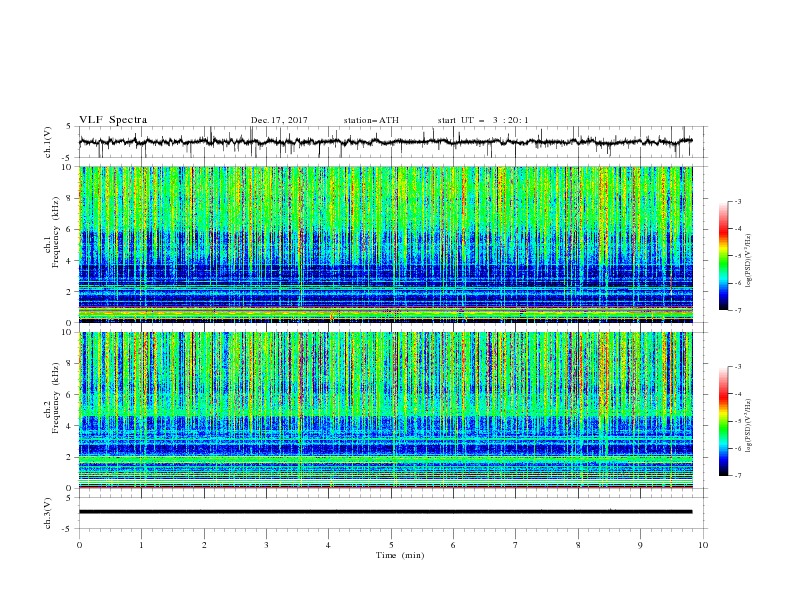Click the ch.3 flat voltage trace
The height and width of the screenshot is (612, 792).
[385, 512]
